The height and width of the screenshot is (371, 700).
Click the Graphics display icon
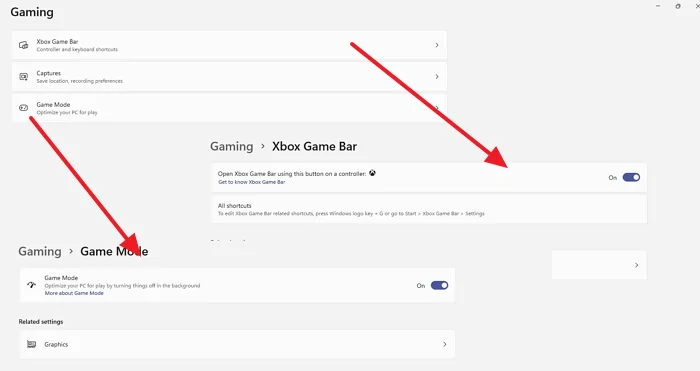[31, 344]
